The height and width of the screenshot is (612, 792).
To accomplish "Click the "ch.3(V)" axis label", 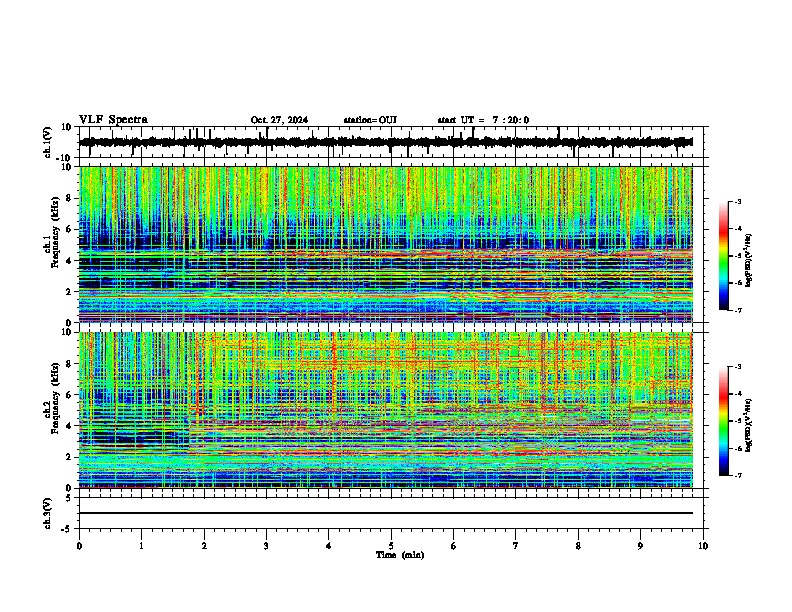I will [x=48, y=513].
